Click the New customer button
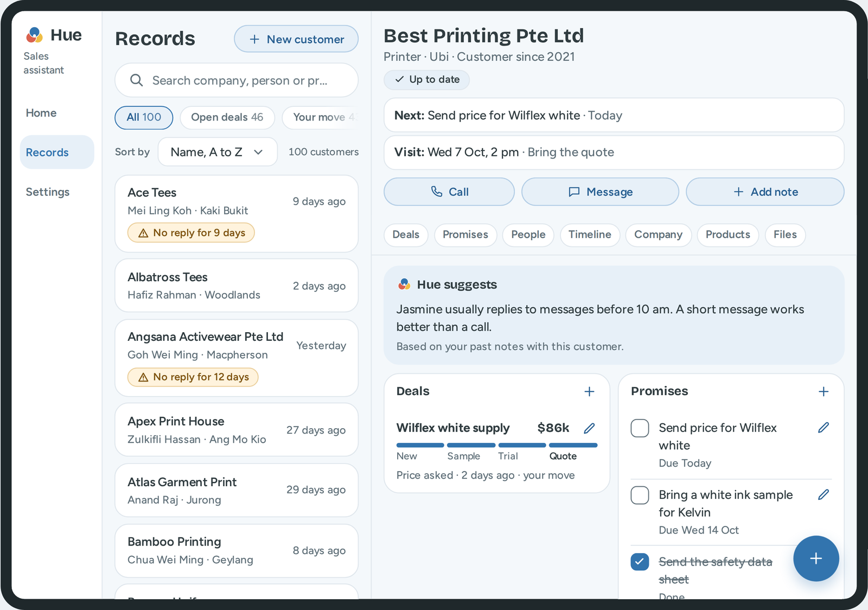Screen dimensions: 868x610 pyautogui.click(x=296, y=39)
